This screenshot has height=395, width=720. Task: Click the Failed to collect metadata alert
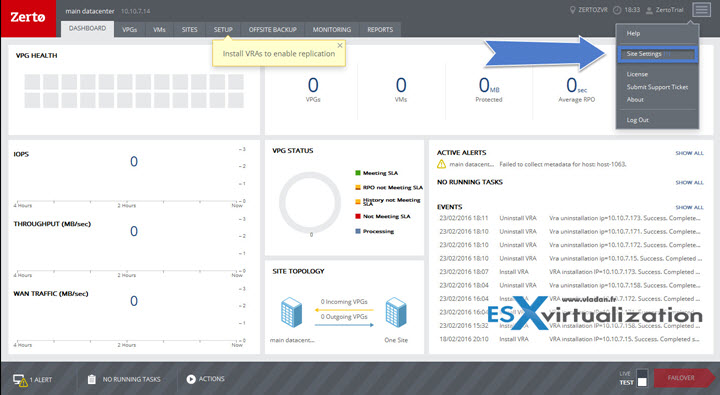tap(562, 164)
